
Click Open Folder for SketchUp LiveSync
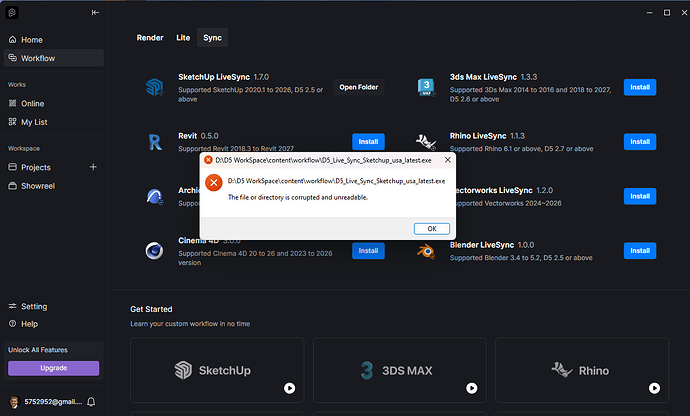359,87
